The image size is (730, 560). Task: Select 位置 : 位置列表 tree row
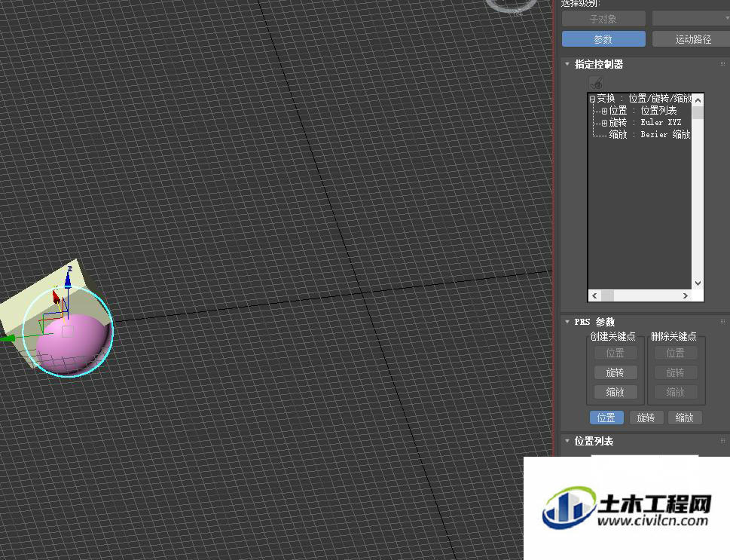[643, 110]
